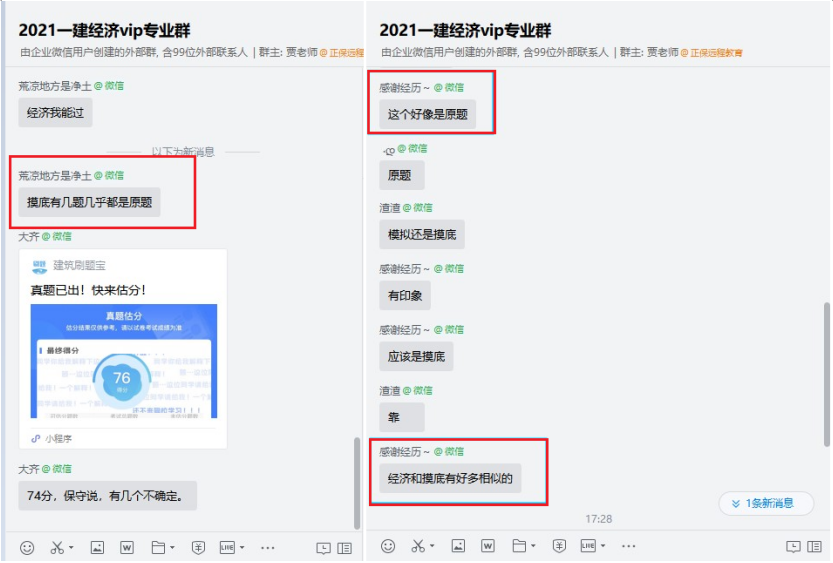Screen dimensions: 833x563
Task: Click red packet yen icon in left toolbar
Action: click(198, 547)
